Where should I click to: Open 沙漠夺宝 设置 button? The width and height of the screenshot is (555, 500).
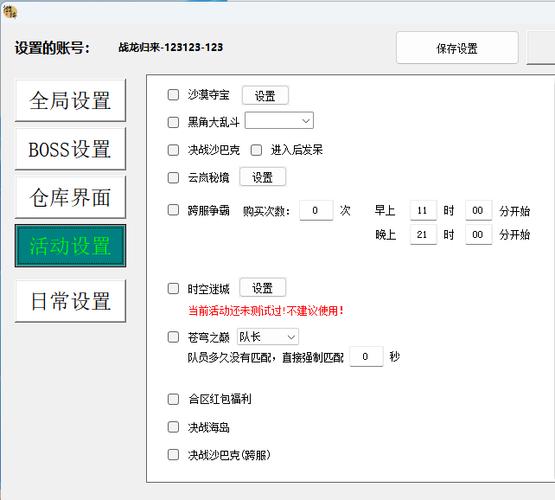pyautogui.click(x=265, y=96)
